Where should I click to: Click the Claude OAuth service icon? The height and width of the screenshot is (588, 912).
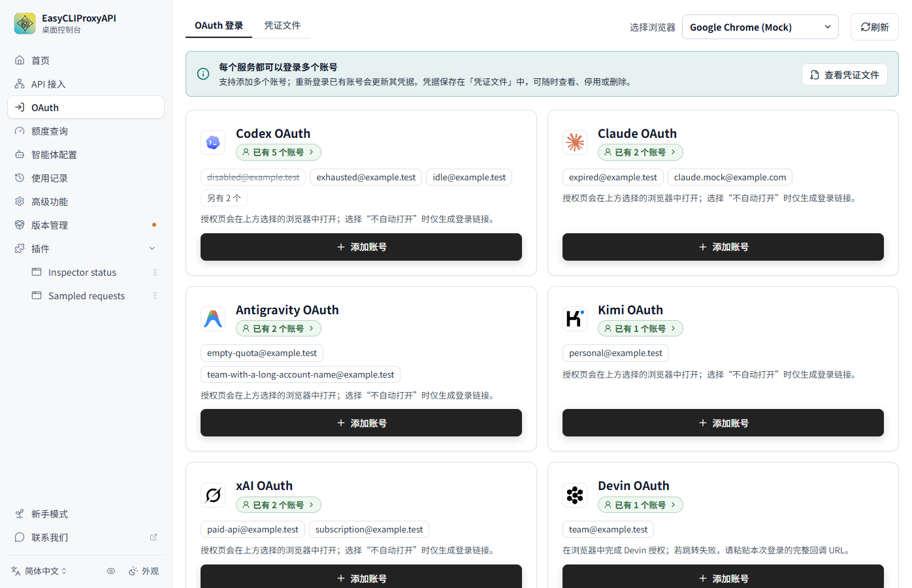pyautogui.click(x=575, y=142)
